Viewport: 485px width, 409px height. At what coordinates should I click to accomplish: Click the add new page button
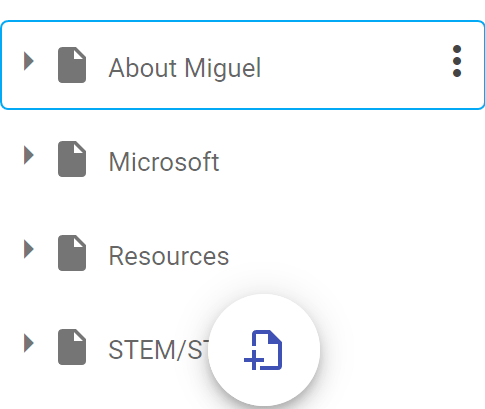point(263,350)
